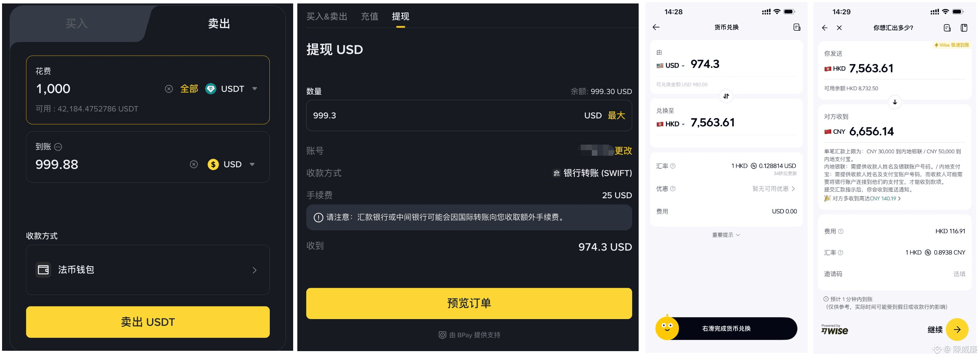980x358 pixels.
Task: Open the 汇率 info tooltip icon
Action: coord(673,166)
